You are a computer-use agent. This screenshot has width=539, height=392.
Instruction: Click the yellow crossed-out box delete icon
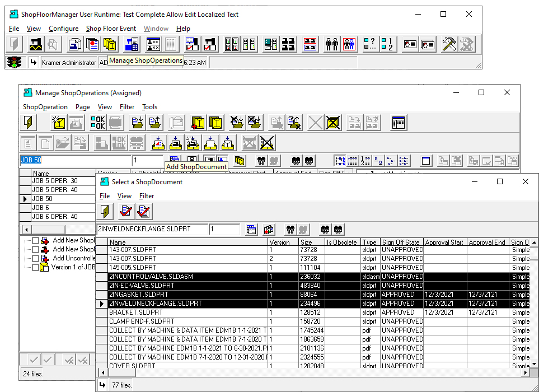[x=333, y=123]
